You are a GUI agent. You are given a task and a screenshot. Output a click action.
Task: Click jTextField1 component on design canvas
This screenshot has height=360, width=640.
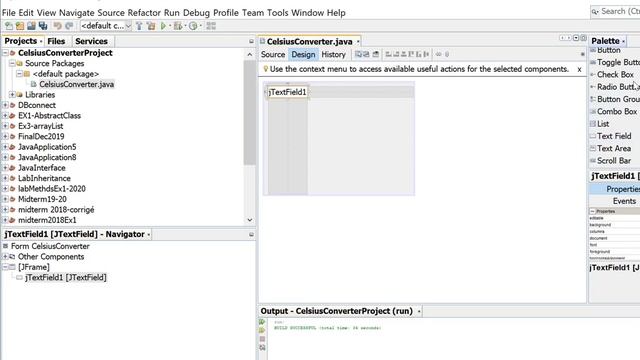tap(287, 92)
